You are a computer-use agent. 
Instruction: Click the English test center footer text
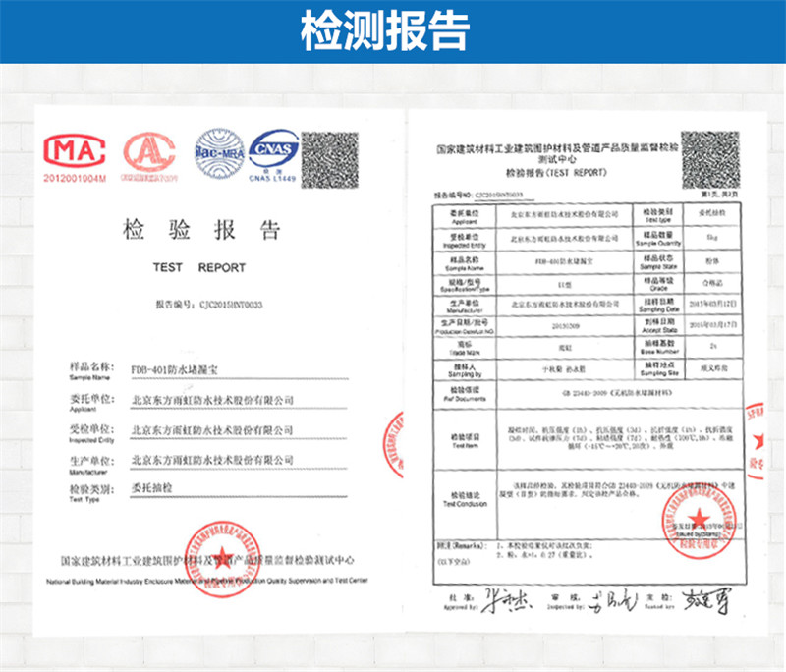206,582
